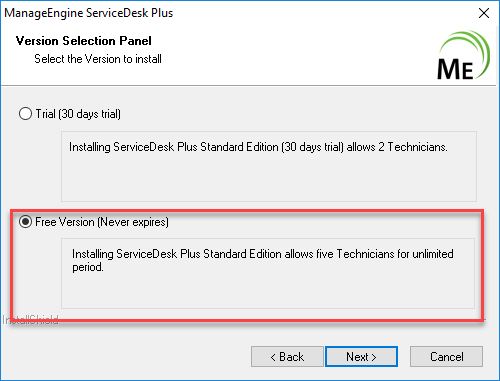Proceed with the Next > button
The image size is (500, 381).
point(361,357)
